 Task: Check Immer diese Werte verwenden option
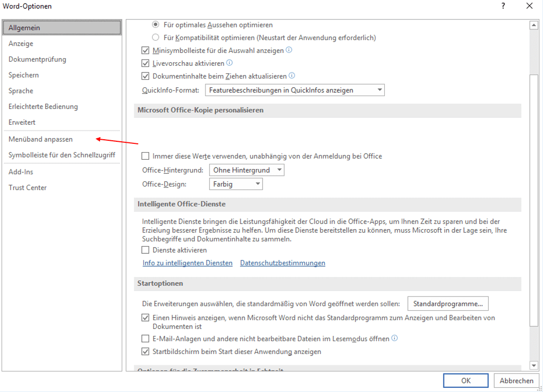tap(145, 156)
